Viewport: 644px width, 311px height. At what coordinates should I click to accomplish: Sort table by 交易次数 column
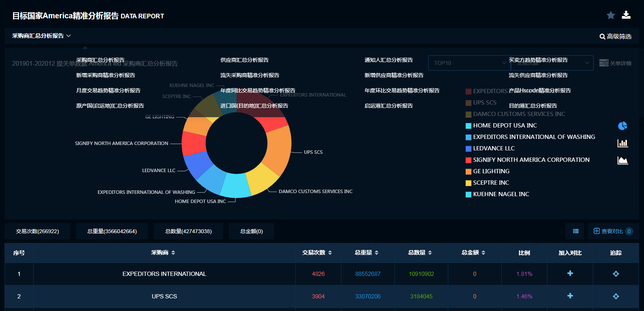pos(317,253)
